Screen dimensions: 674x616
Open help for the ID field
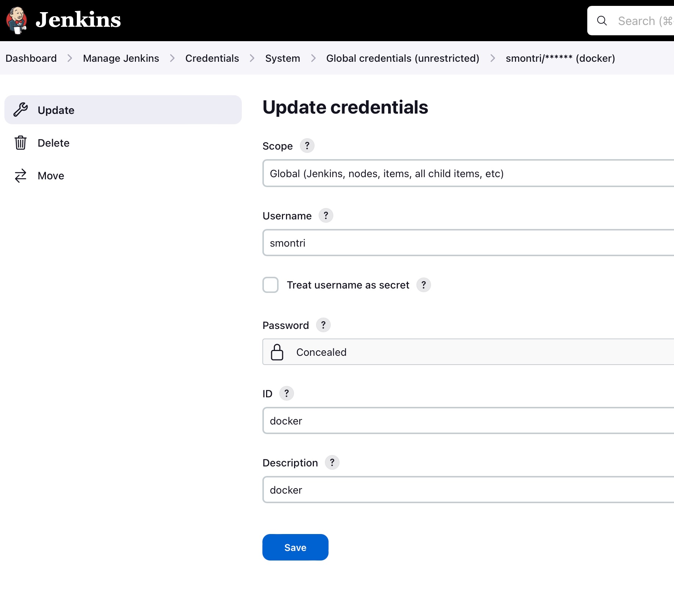pos(287,393)
